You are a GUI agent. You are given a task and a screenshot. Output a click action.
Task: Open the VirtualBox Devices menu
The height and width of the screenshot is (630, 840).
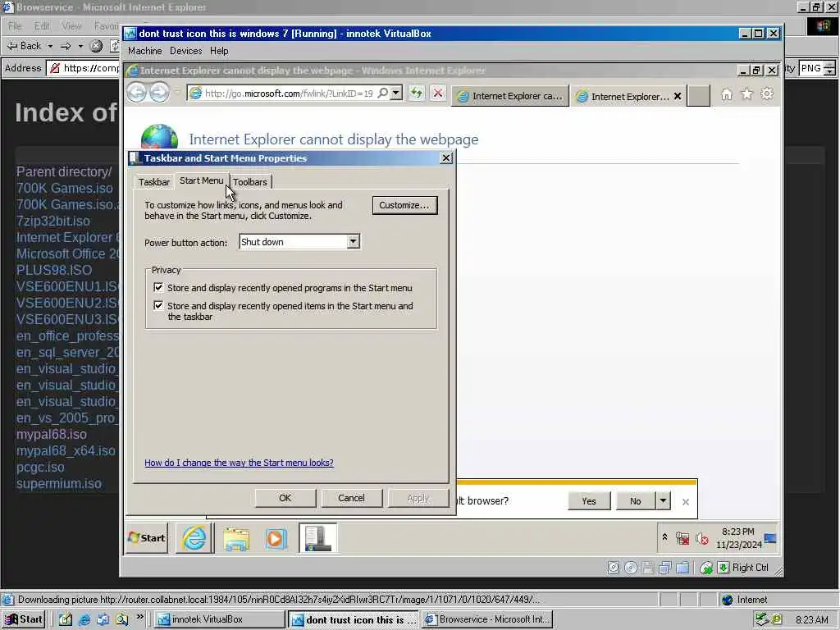pos(186,51)
